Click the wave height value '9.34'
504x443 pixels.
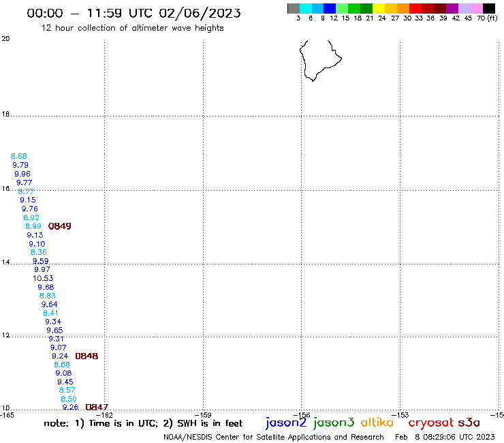53,322
